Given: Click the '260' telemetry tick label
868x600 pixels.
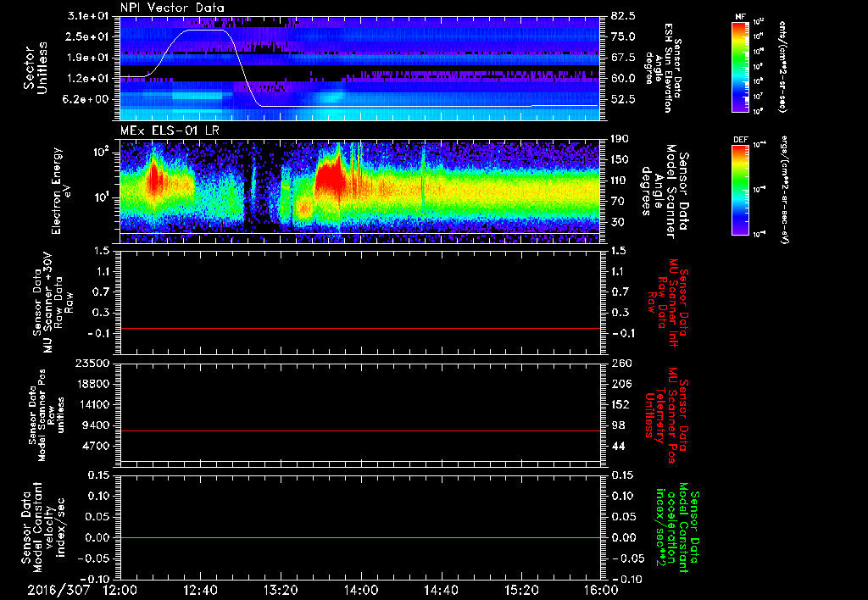Looking at the screenshot, I should click(620, 363).
